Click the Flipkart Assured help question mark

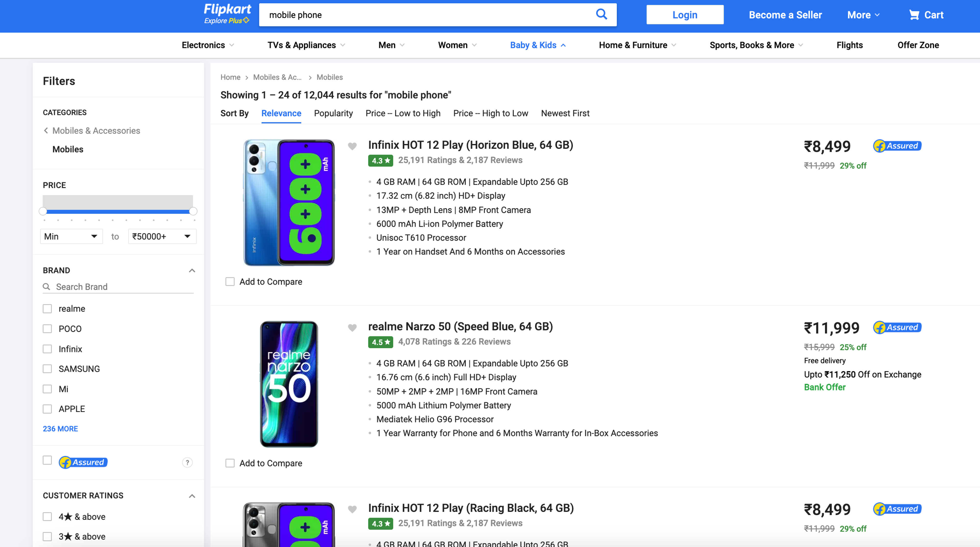(187, 463)
